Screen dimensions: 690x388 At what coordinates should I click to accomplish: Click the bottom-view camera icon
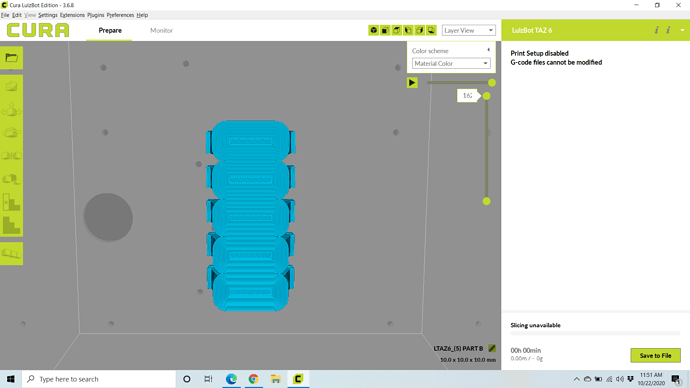click(431, 30)
